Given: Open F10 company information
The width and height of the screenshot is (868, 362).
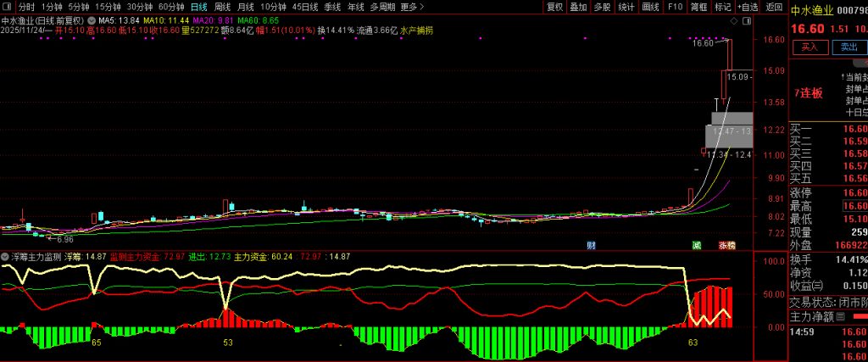Looking at the screenshot, I should [x=675, y=7].
